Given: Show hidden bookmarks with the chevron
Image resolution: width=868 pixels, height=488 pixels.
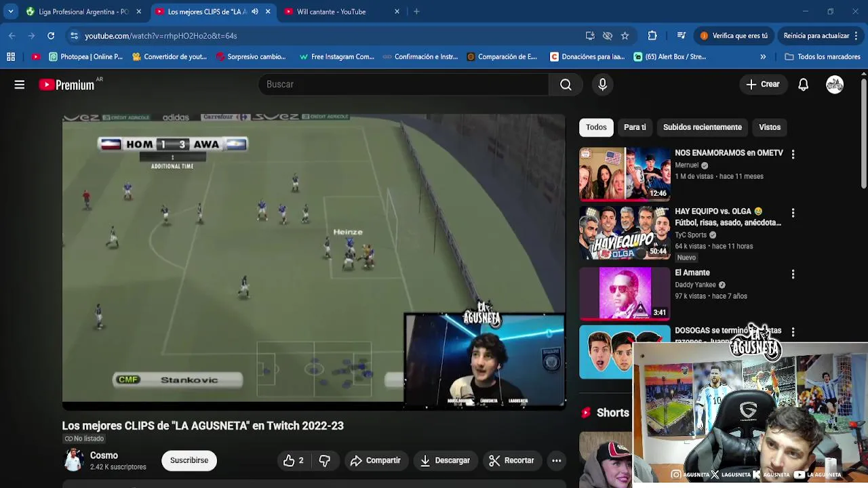Looking at the screenshot, I should coord(763,57).
